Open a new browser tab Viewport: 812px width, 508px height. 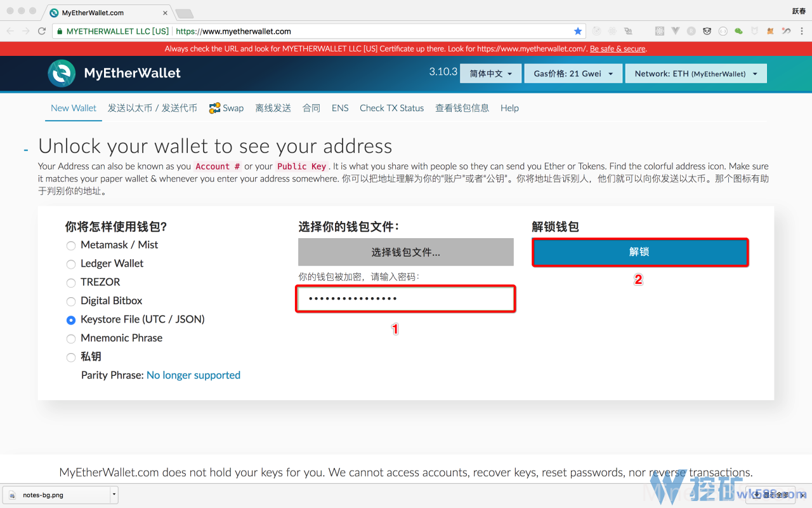click(x=184, y=13)
